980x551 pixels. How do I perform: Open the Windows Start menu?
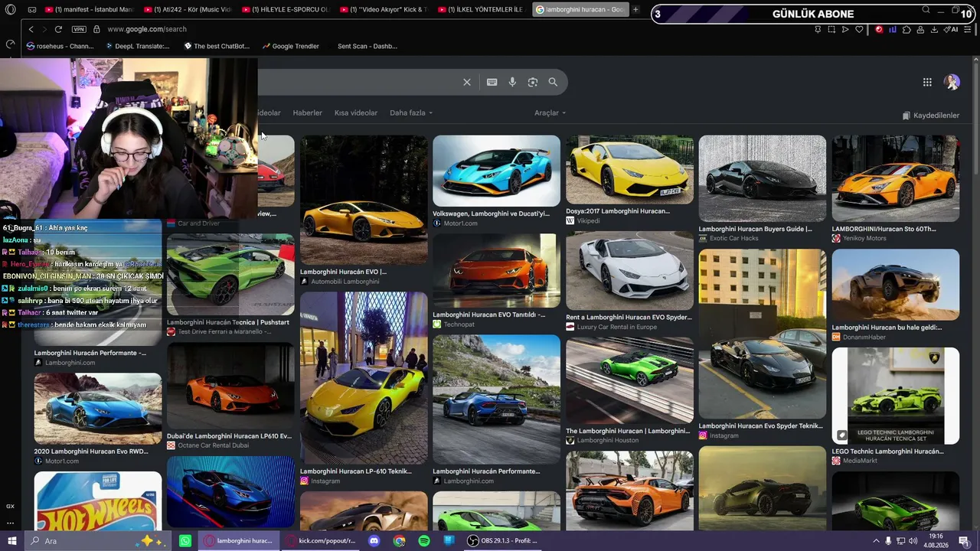point(11,541)
